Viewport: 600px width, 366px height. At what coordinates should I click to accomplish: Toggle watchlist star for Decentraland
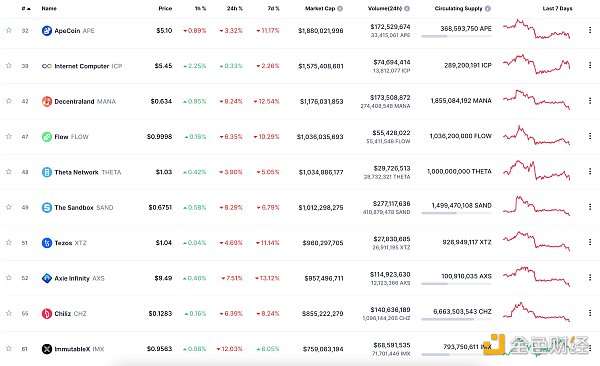[x=9, y=101]
